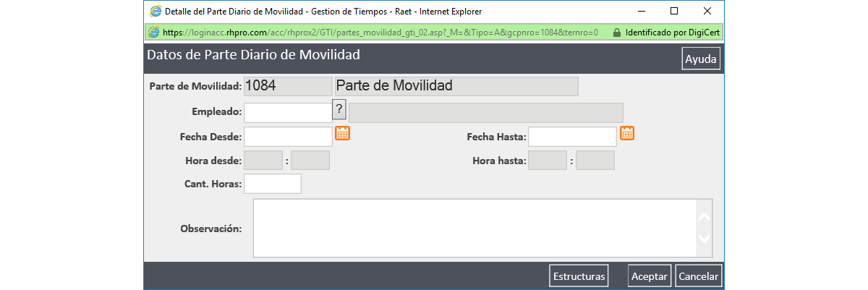Click the Hora desde minutes box
The height and width of the screenshot is (290, 868).
[x=310, y=161]
